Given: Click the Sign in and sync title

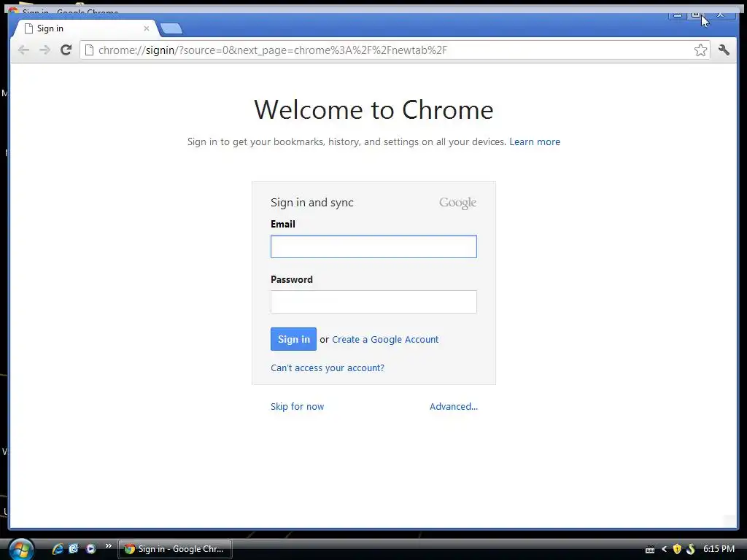Looking at the screenshot, I should click(x=312, y=203).
